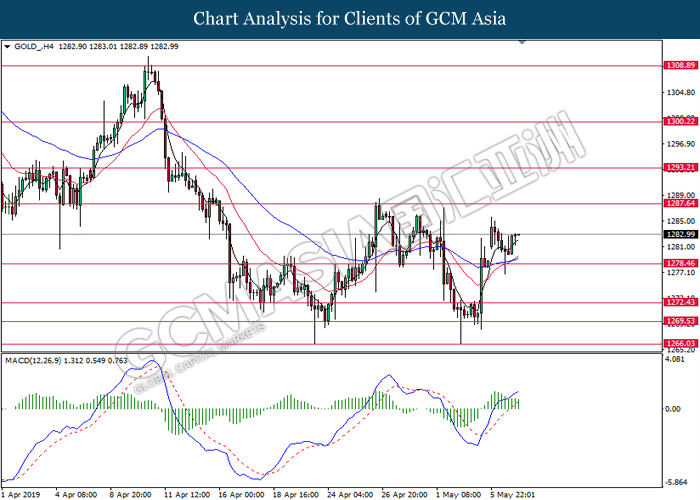The height and width of the screenshot is (500, 700).
Task: Click the GOLD_,H4 chart title text
Action: coord(34,46)
